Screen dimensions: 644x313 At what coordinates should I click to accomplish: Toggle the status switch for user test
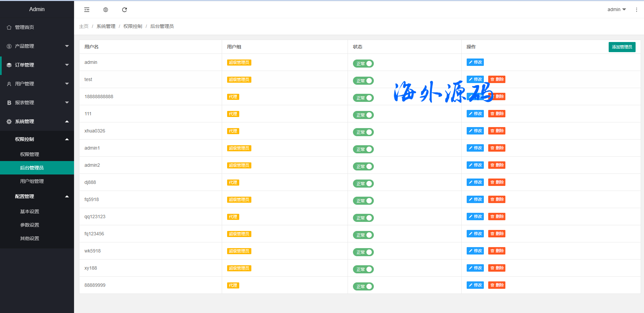363,81
